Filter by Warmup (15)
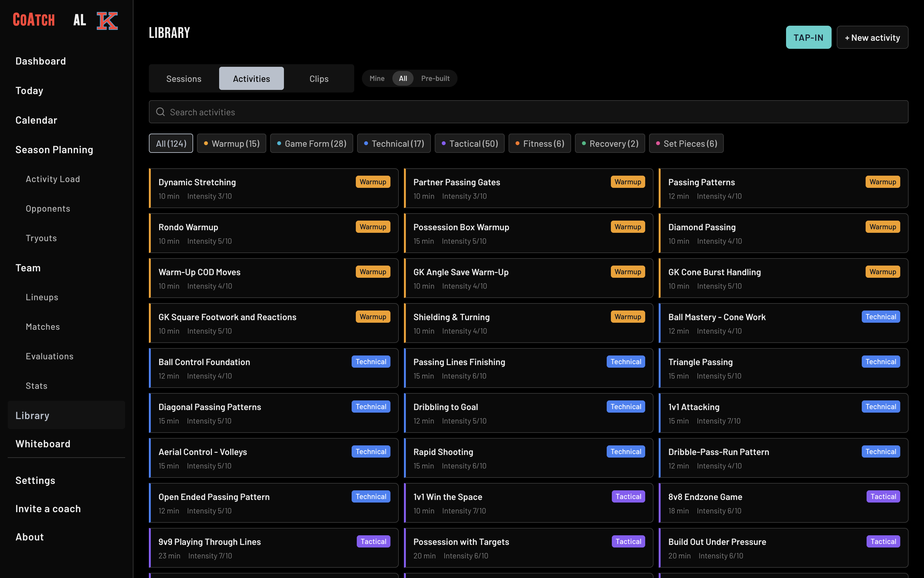The height and width of the screenshot is (578, 924). (231, 143)
